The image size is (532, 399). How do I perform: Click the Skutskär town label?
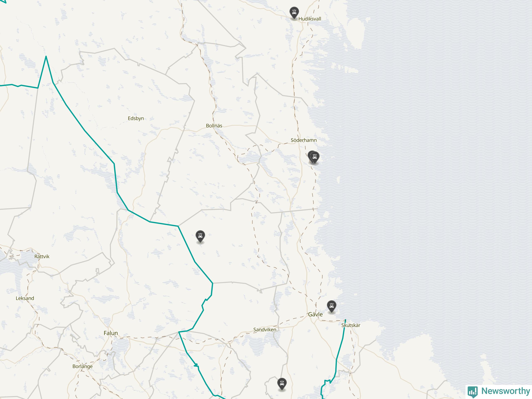click(351, 325)
